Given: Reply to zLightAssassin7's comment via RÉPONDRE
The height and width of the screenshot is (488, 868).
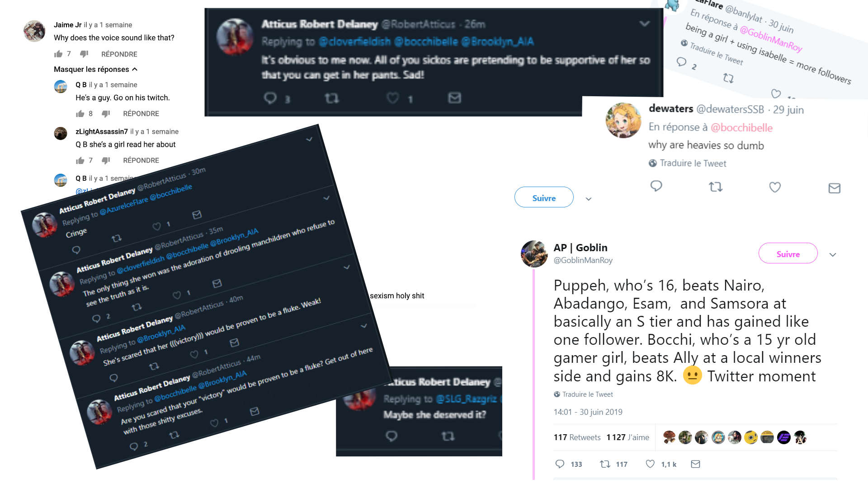Looking at the screenshot, I should [141, 160].
